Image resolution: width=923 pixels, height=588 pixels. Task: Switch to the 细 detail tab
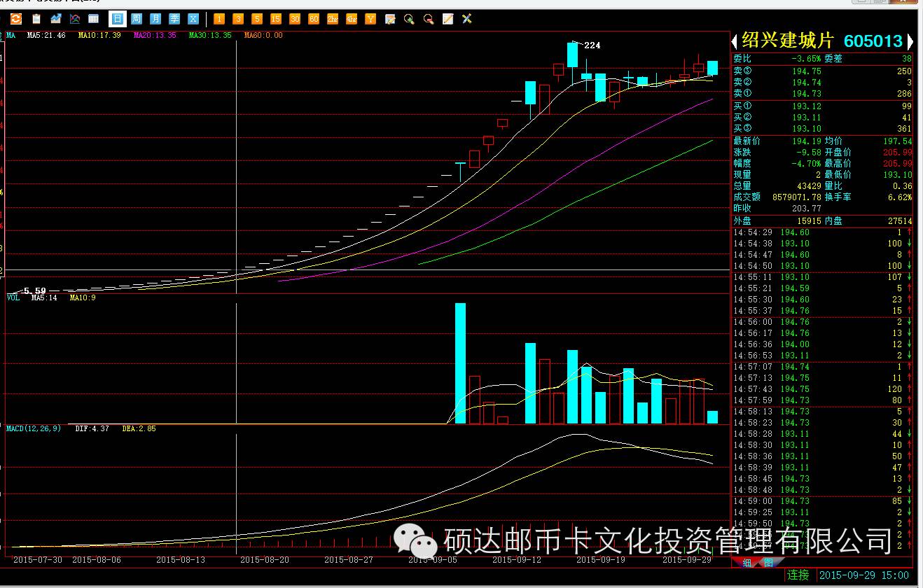[747, 563]
